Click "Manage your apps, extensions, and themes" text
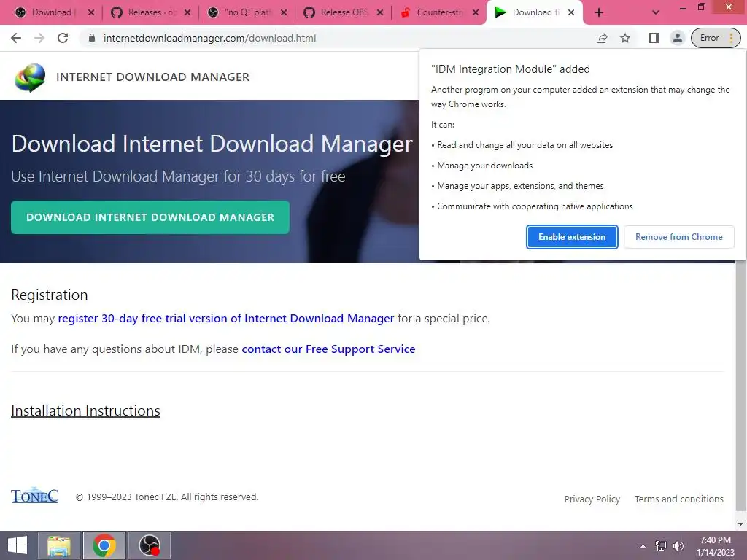Screen dimensions: 747x560 [520, 186]
